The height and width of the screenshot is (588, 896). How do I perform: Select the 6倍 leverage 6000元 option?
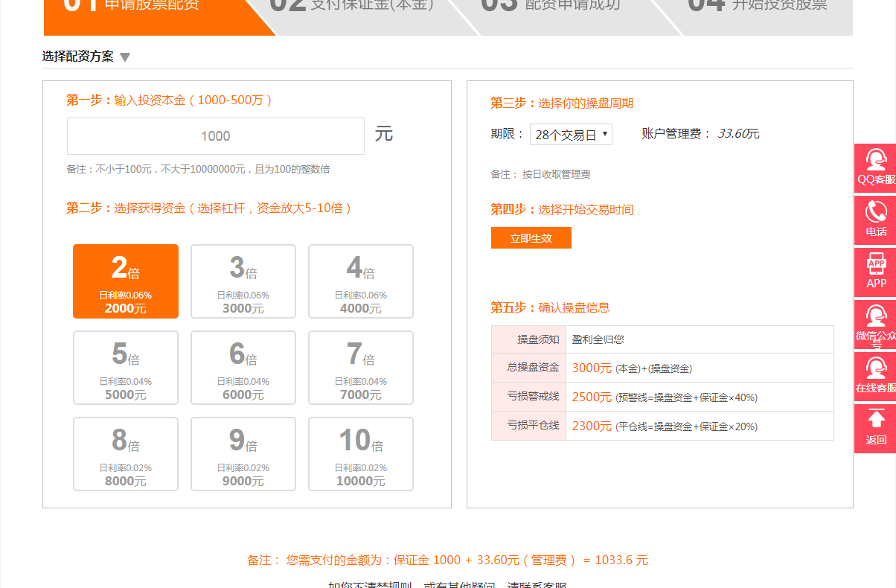click(x=243, y=368)
